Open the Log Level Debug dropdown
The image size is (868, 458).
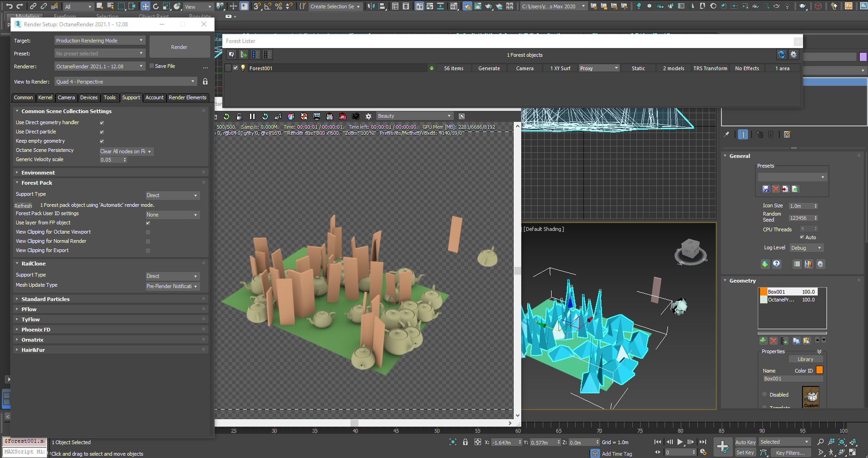806,248
